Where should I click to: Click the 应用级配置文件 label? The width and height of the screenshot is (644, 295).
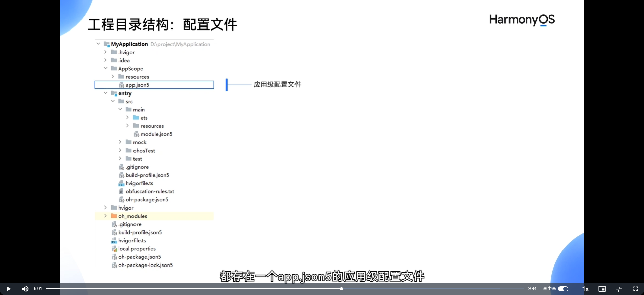point(277,84)
